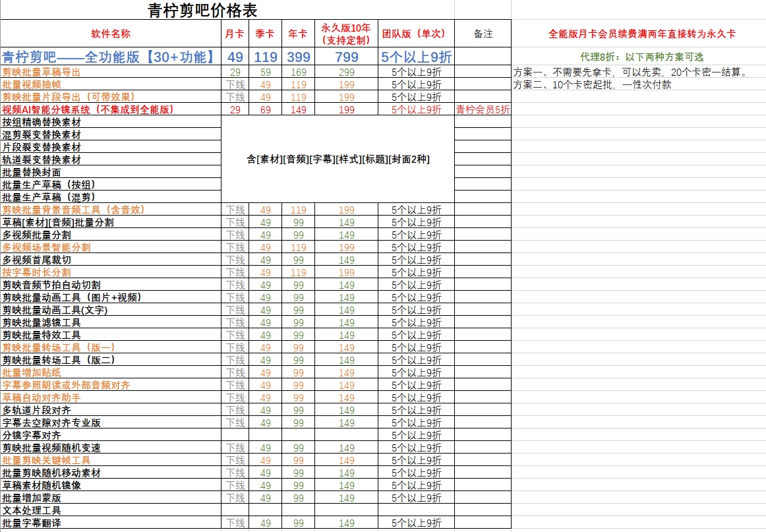Click 5个以上9折 in the 分镜字幕对齐 row
Screen dimensions: 766x532
416,435
